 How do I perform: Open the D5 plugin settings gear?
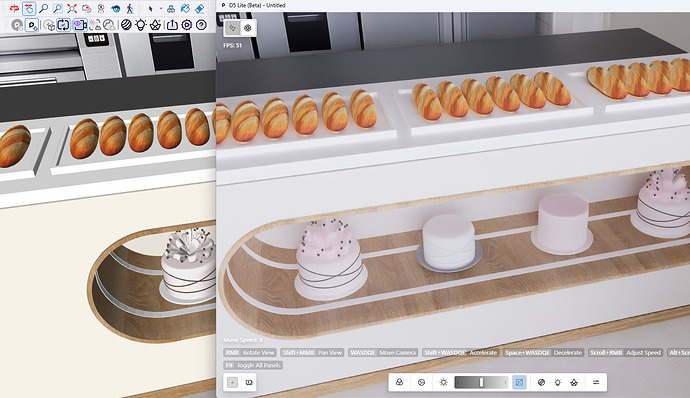point(187,25)
